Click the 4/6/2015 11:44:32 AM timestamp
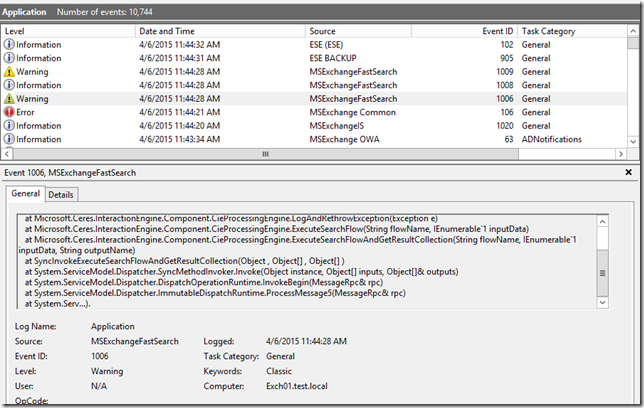 [x=179, y=45]
